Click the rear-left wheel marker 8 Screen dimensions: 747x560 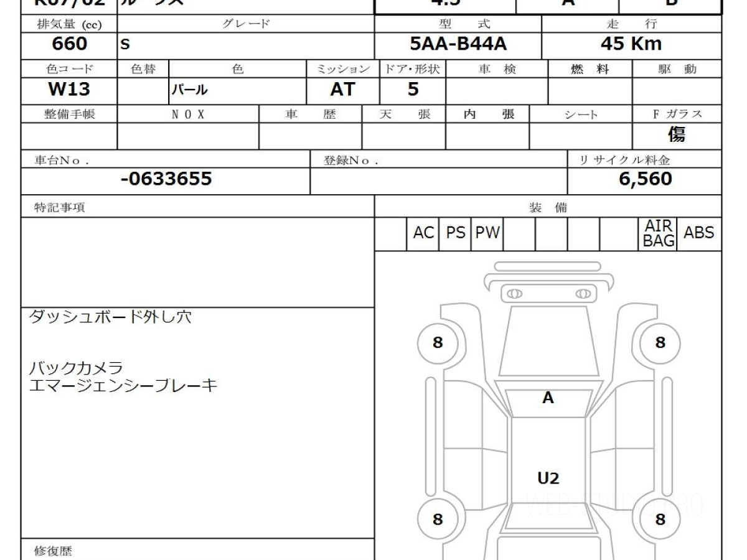tap(438, 520)
